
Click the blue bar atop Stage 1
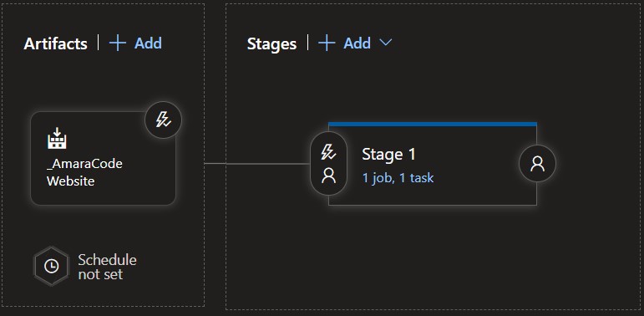coord(433,124)
